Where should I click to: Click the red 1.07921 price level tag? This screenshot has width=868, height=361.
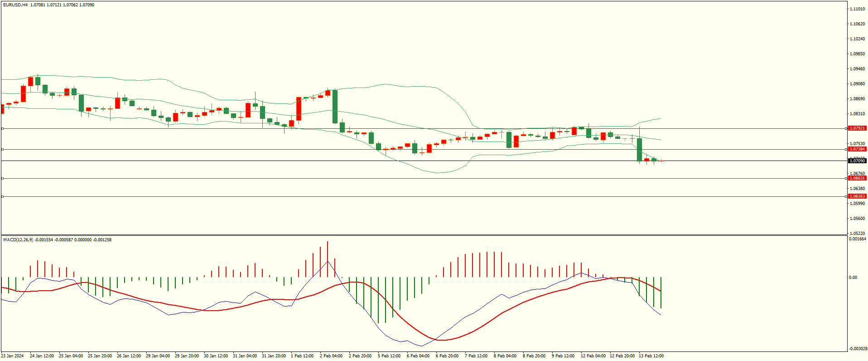tap(857, 128)
